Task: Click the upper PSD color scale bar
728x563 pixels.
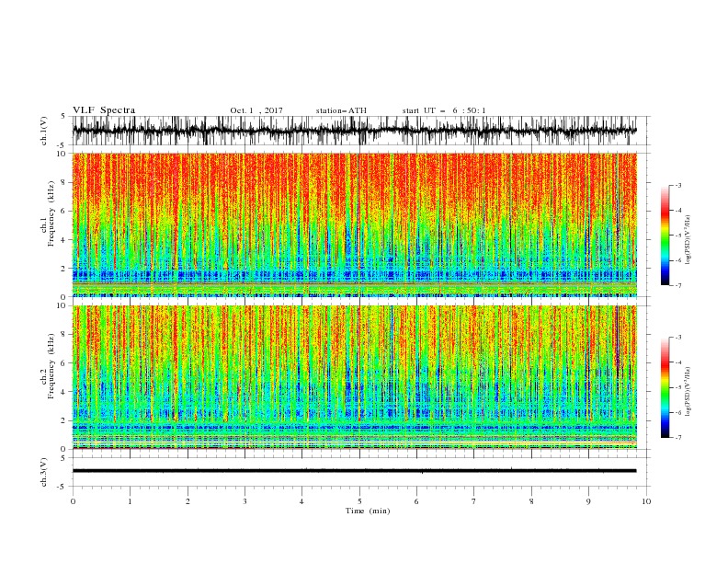Action: (665, 236)
